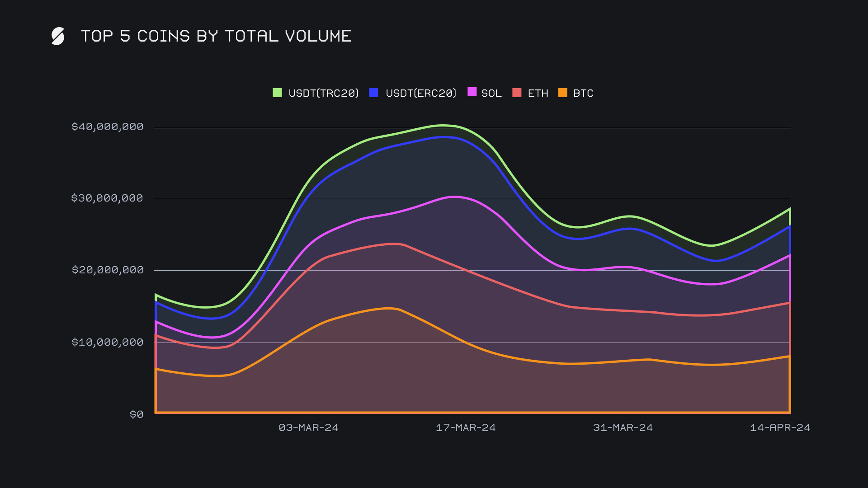Click the 03-MAR-24 x-axis date label
Viewport: 868px width, 488px height.
(x=308, y=427)
